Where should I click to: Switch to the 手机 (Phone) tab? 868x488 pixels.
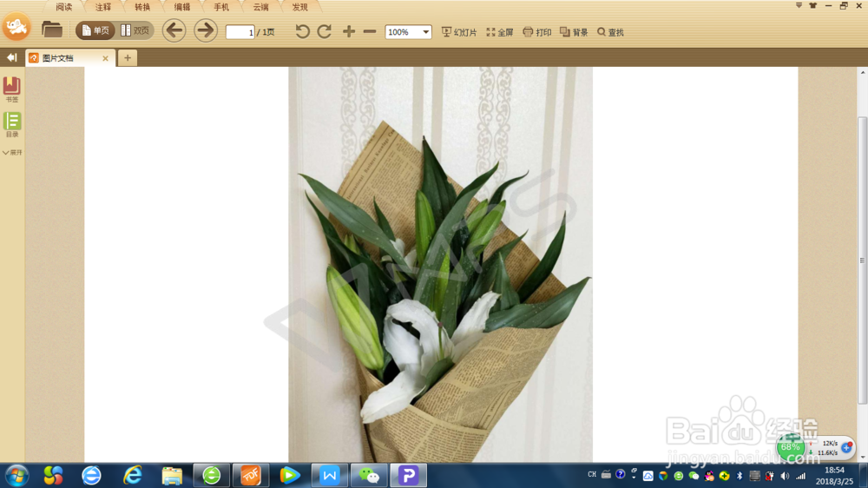pyautogui.click(x=221, y=7)
